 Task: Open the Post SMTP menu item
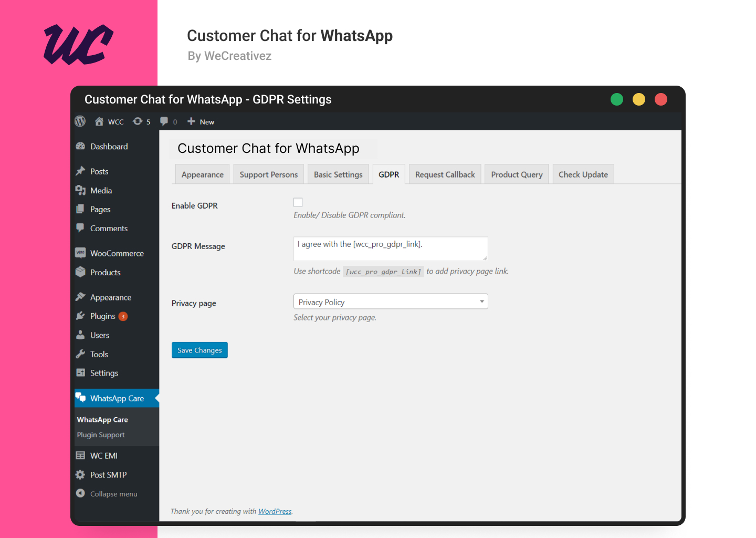pyautogui.click(x=108, y=475)
